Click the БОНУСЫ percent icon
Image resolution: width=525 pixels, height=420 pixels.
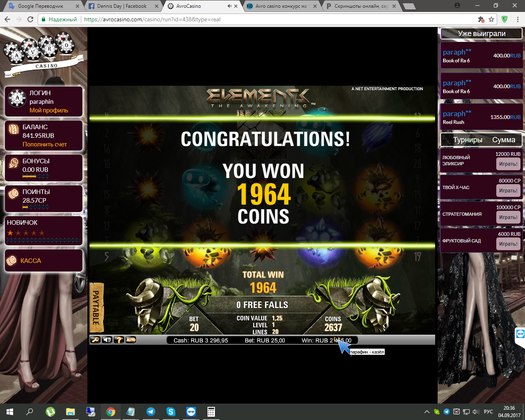[14, 163]
